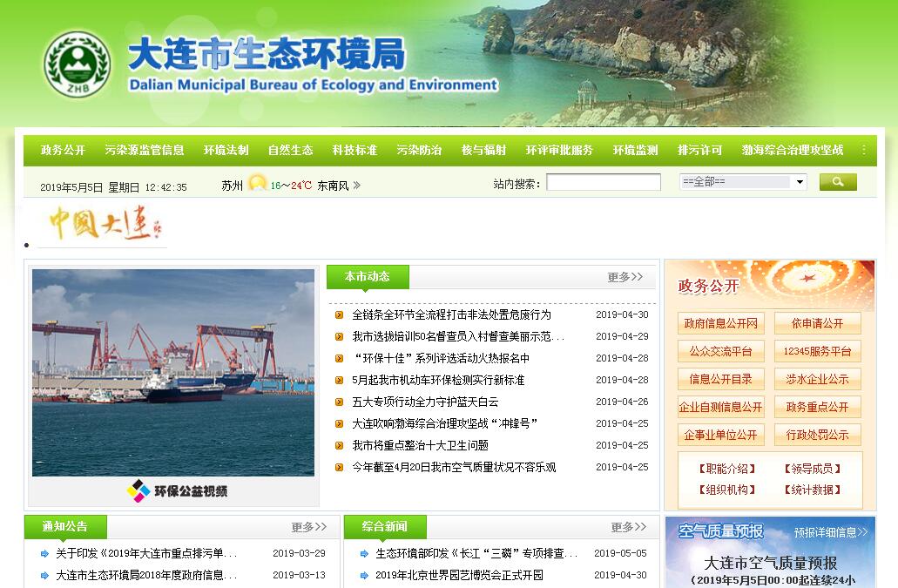Open 排污许可 navigation menu

click(x=699, y=150)
